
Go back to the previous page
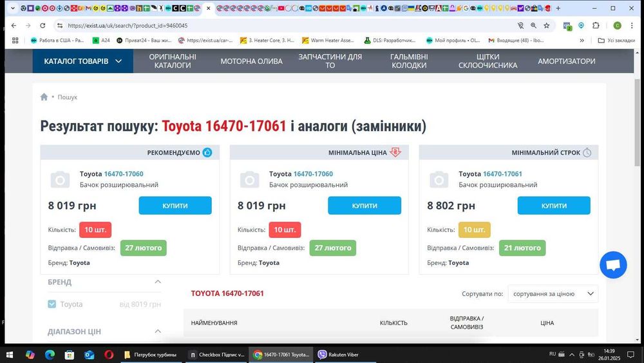pos(14,26)
